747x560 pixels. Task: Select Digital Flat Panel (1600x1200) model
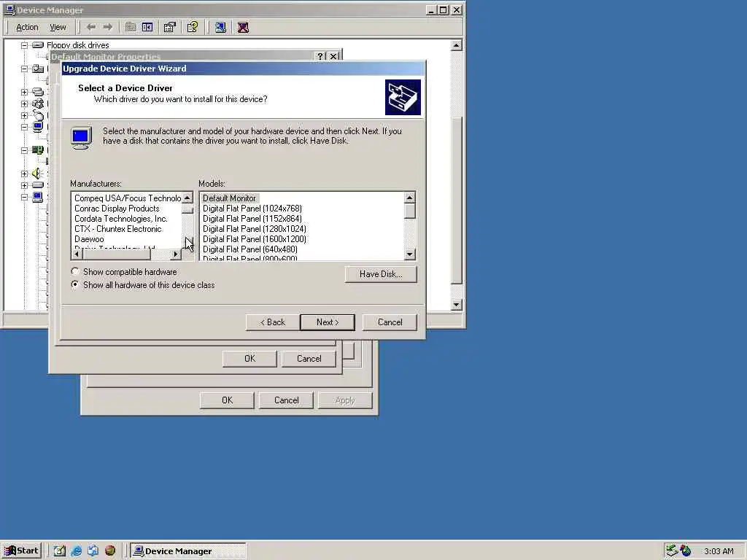[255, 239]
